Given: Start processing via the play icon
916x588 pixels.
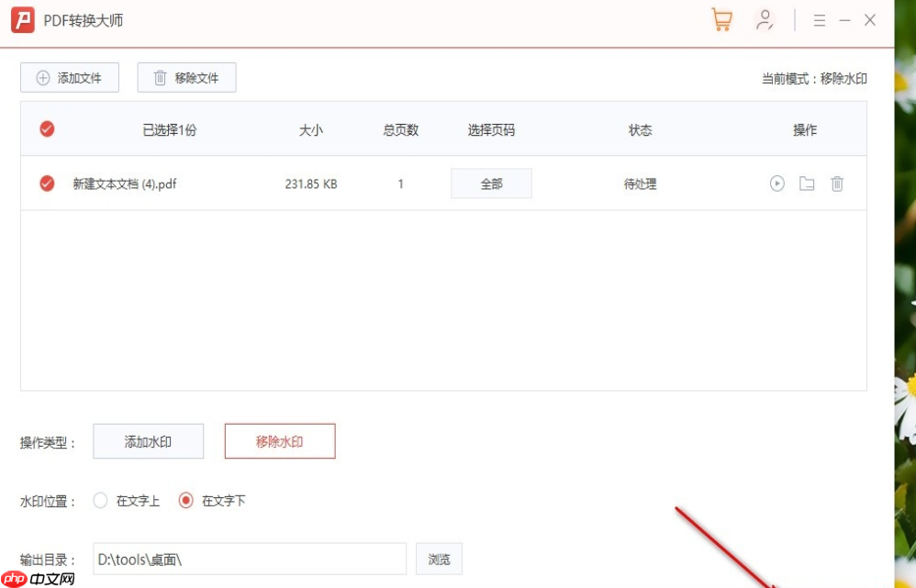Looking at the screenshot, I should point(776,183).
